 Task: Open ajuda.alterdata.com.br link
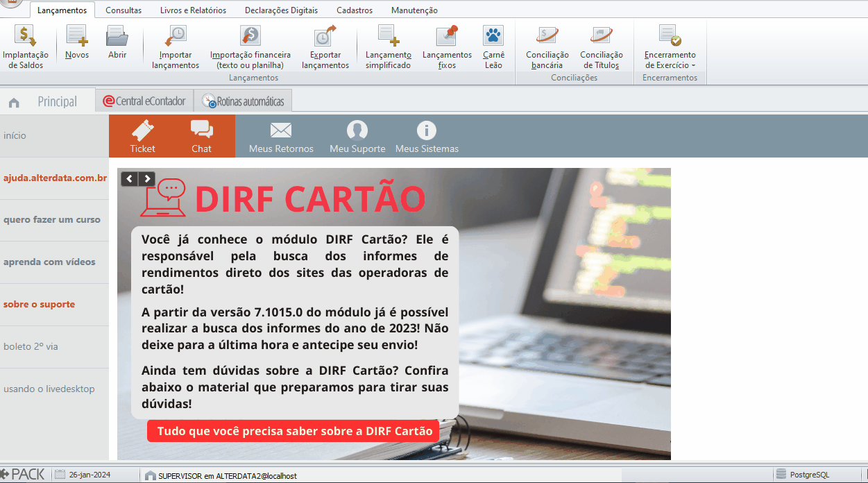pyautogui.click(x=55, y=178)
